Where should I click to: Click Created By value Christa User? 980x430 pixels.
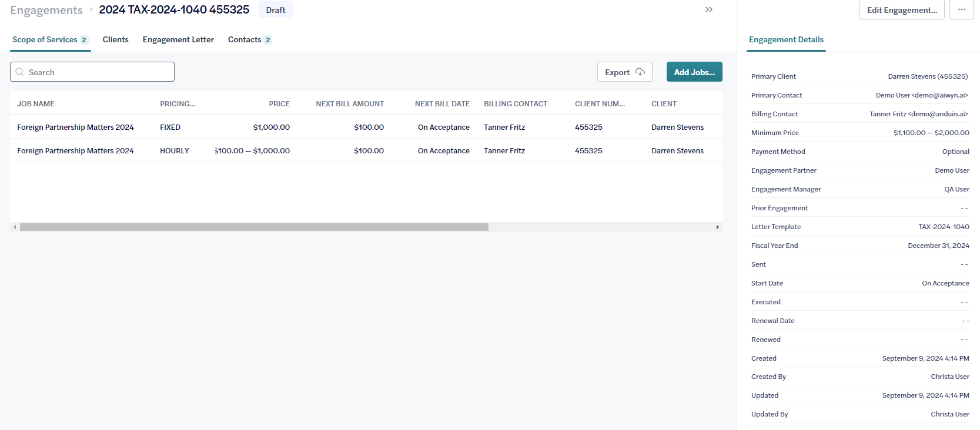pyautogui.click(x=950, y=377)
